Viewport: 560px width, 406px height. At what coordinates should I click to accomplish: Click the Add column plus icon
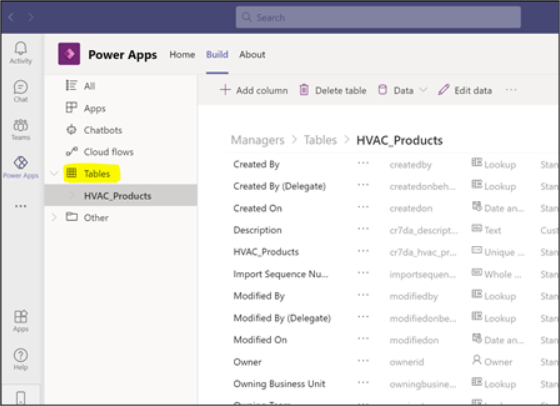pos(225,90)
